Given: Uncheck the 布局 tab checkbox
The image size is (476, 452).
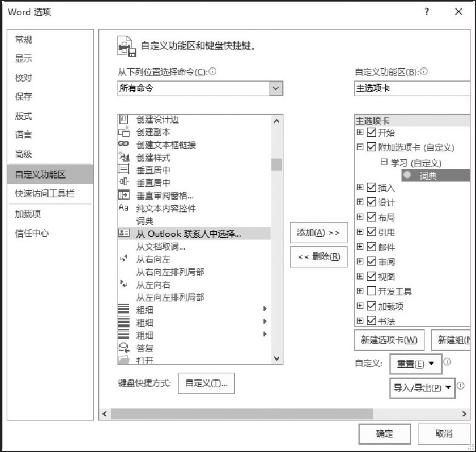Looking at the screenshot, I should pos(371,217).
